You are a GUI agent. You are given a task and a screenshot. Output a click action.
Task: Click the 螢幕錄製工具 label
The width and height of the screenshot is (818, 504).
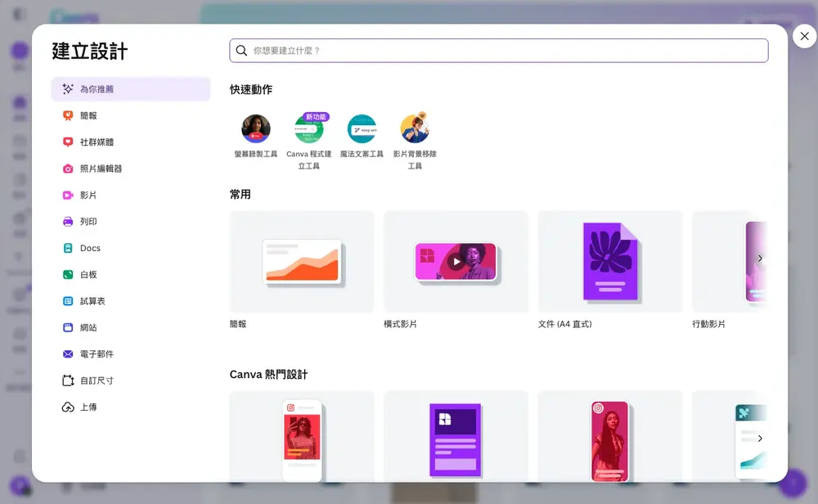tap(255, 154)
